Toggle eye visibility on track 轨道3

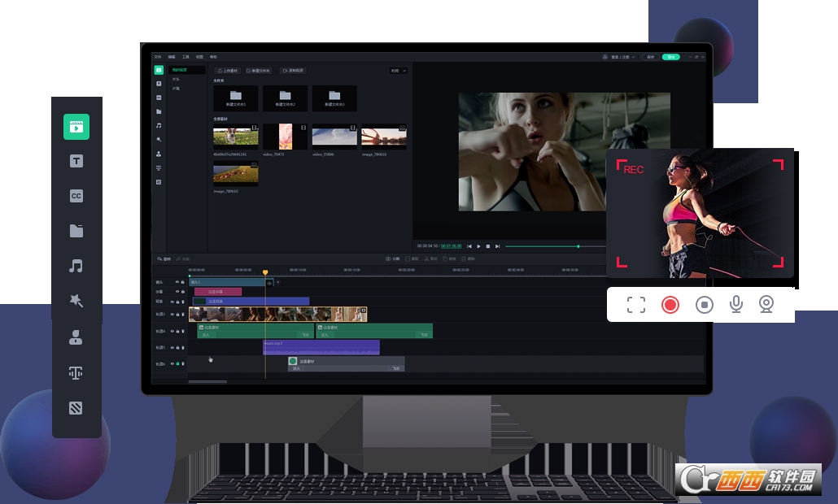(172, 314)
